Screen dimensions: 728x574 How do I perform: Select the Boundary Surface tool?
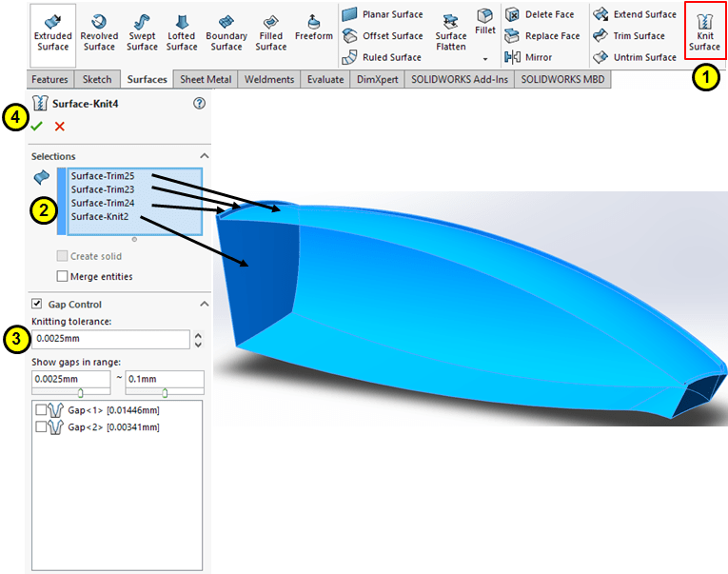(x=226, y=31)
